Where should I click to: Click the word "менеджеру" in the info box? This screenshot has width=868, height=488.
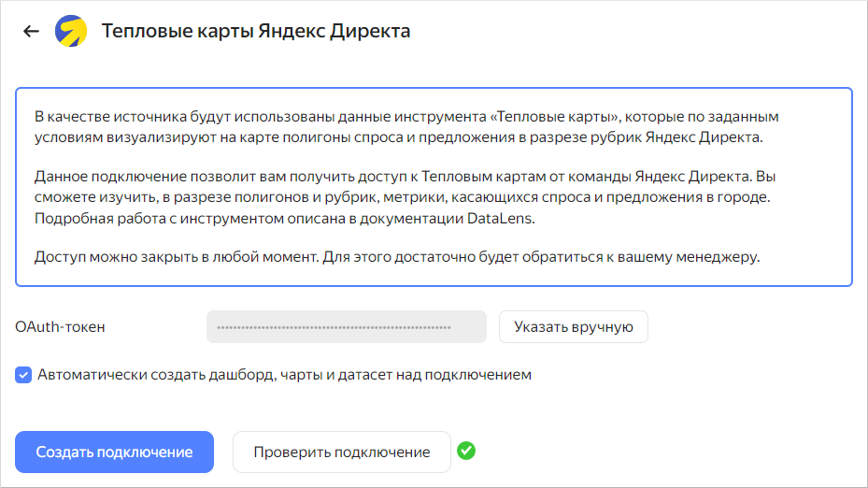point(724,255)
